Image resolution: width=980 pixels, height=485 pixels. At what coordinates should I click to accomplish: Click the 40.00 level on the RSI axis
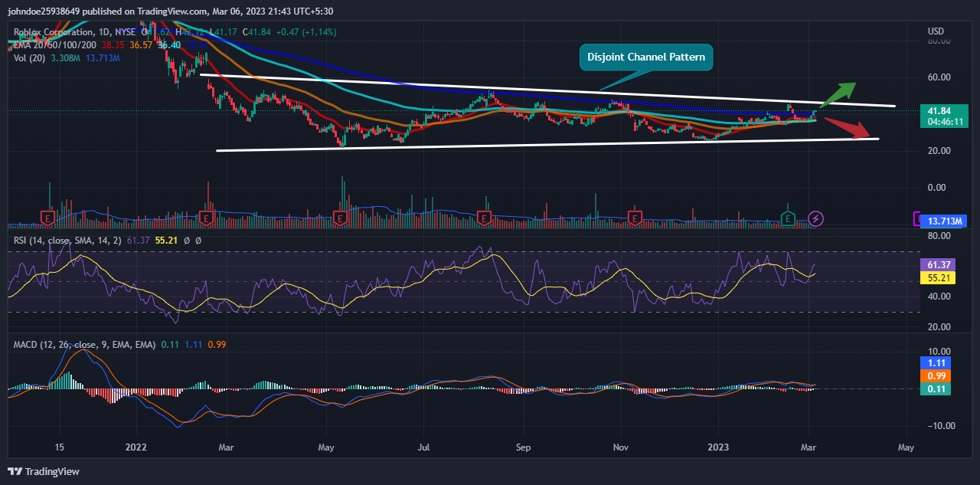pyautogui.click(x=939, y=297)
